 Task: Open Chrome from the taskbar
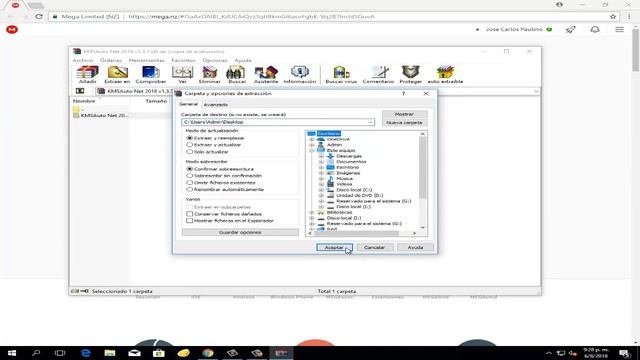click(x=208, y=353)
